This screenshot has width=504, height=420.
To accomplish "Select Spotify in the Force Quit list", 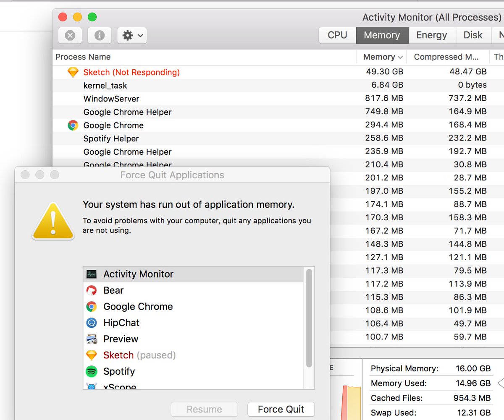I will click(193, 371).
